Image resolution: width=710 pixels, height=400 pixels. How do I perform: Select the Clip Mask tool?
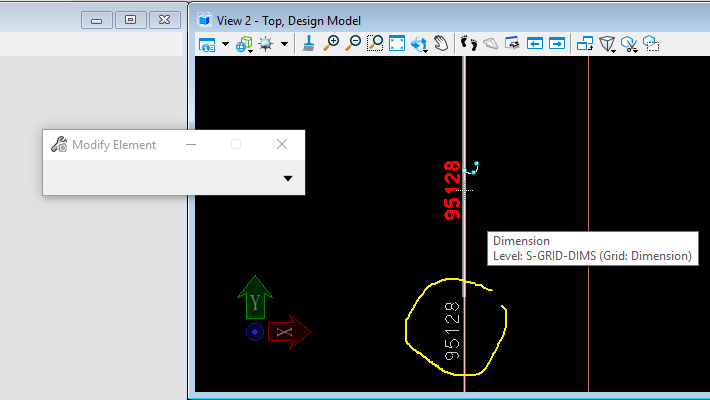point(651,43)
